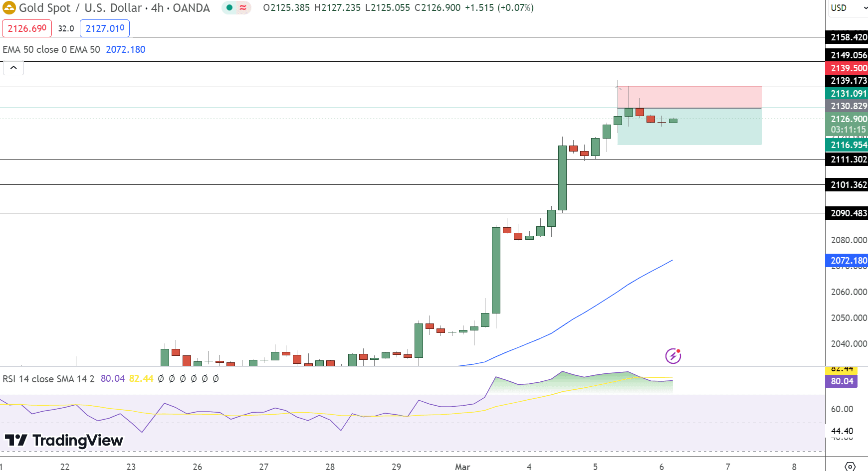The height and width of the screenshot is (471, 868).
Task: Open chart settings gear icon
Action: pyautogui.click(x=850, y=467)
